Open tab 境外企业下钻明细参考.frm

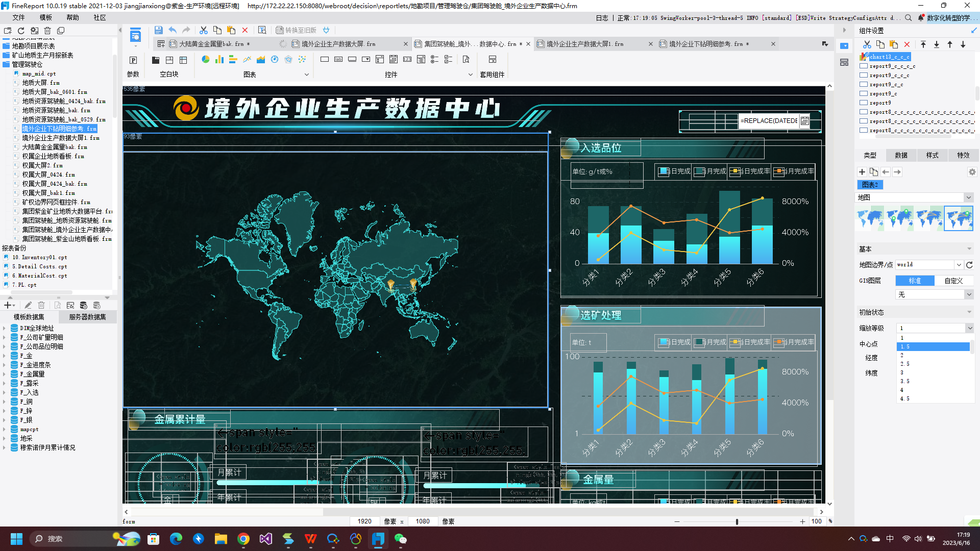(709, 44)
